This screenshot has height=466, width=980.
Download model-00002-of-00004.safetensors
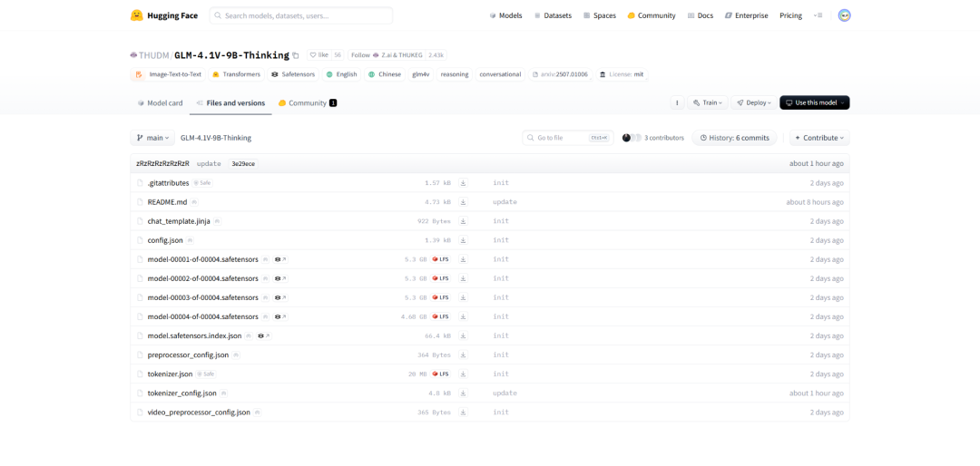click(x=463, y=278)
